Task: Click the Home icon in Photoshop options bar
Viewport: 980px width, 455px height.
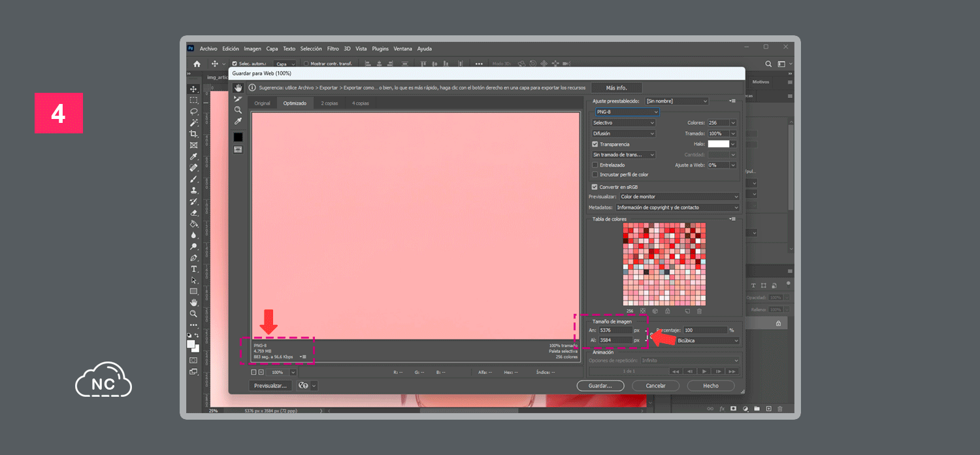Action: 197,63
